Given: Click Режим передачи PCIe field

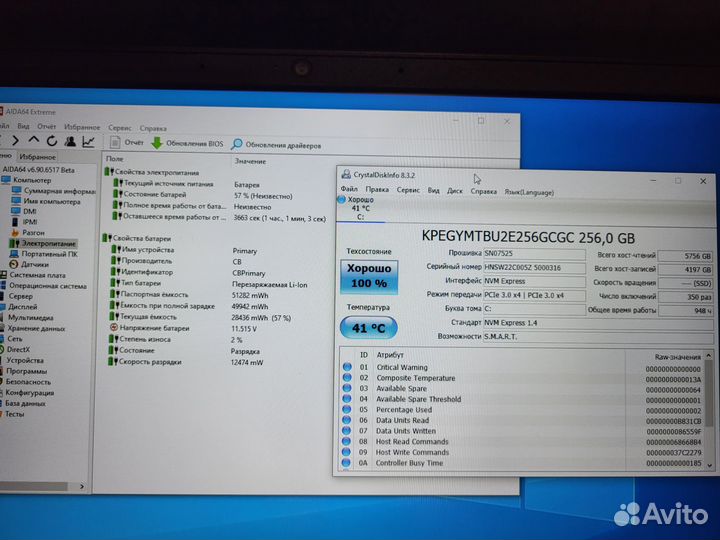Looking at the screenshot, I should (x=534, y=295).
